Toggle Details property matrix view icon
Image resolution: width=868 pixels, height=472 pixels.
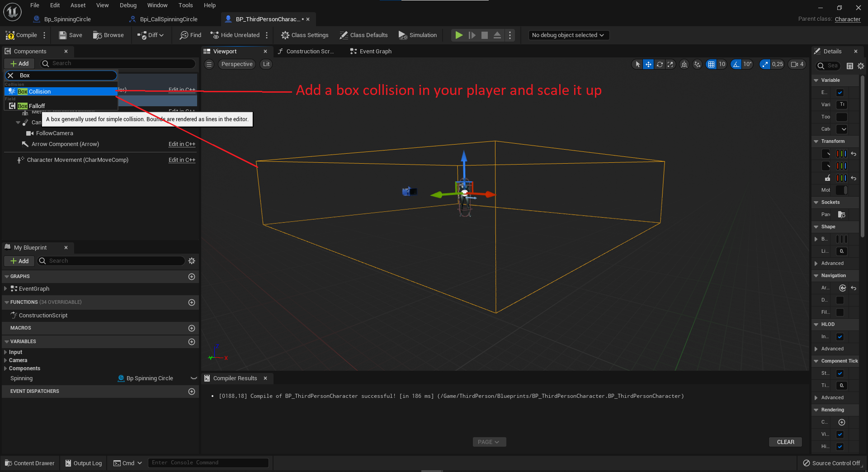click(x=850, y=66)
